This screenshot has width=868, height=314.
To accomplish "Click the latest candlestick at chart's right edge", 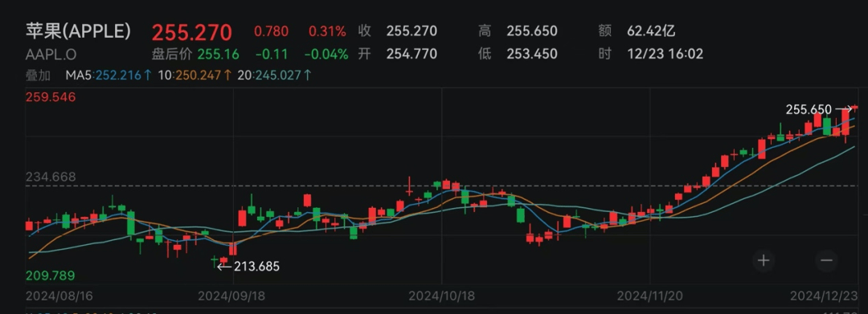I will click(x=855, y=107).
